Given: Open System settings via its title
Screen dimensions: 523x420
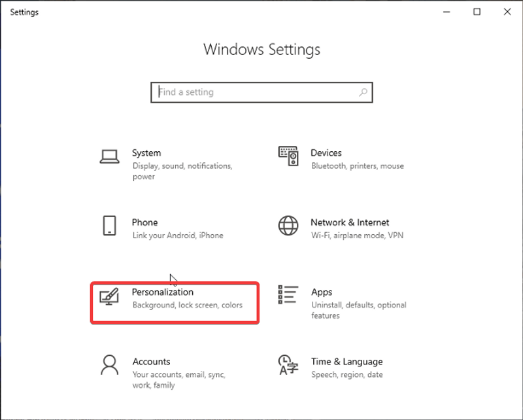Looking at the screenshot, I should [146, 153].
